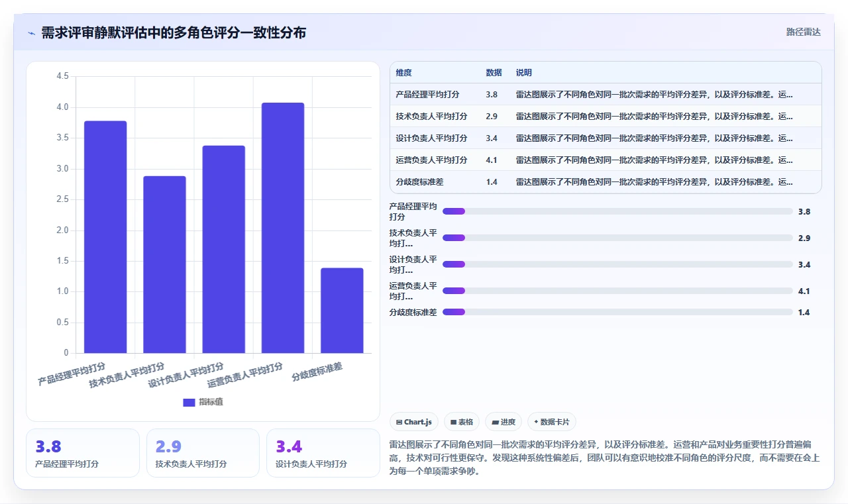Click the 设计负责人 progress bar showing 3.4

tap(617, 264)
